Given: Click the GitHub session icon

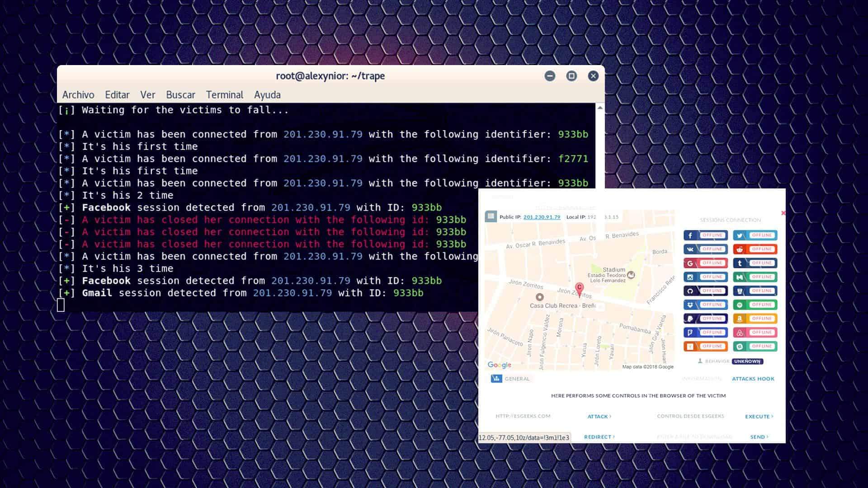Looking at the screenshot, I should click(x=690, y=291).
